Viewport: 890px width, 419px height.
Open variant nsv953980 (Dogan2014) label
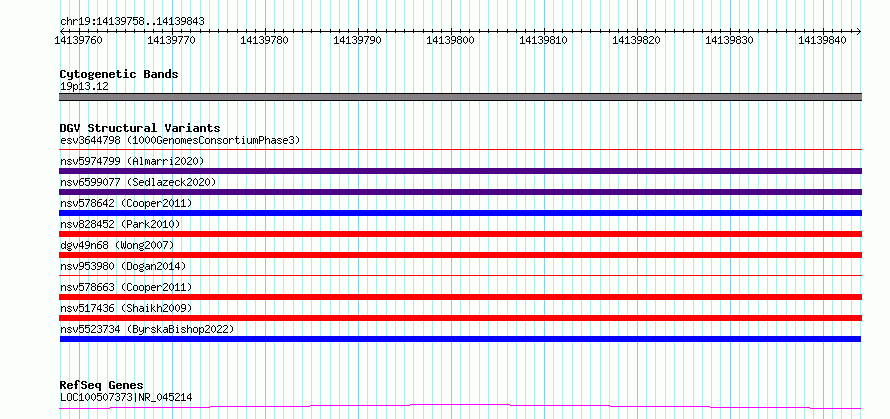pyautogui.click(x=123, y=266)
